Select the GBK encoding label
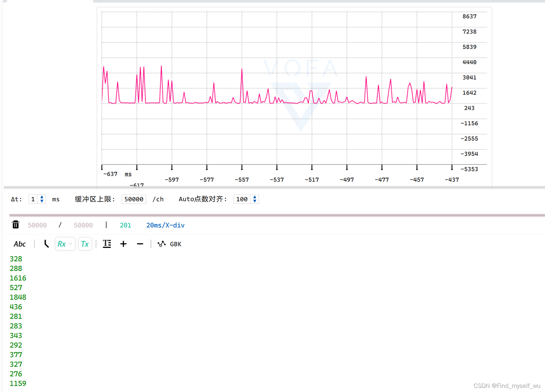 pyautogui.click(x=175, y=244)
